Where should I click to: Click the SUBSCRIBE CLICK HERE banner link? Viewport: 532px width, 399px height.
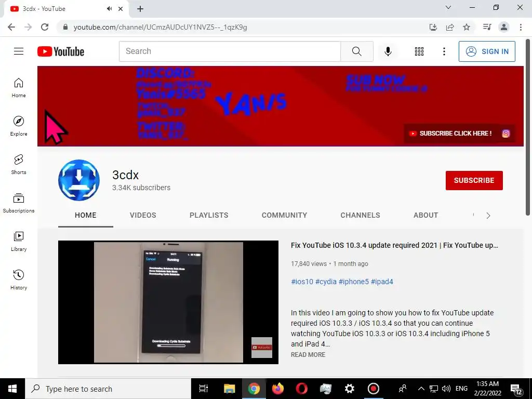(x=451, y=134)
